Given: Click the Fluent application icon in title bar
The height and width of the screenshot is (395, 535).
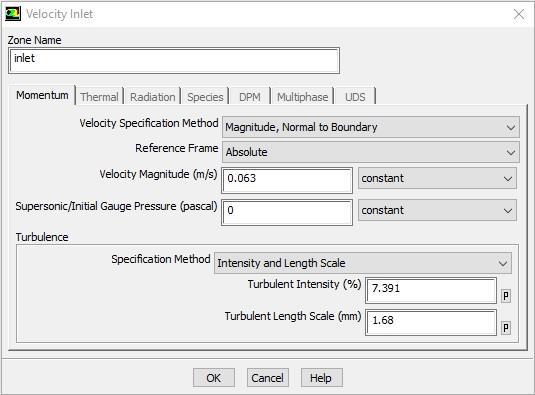Looking at the screenshot, I should pyautogui.click(x=13, y=14).
